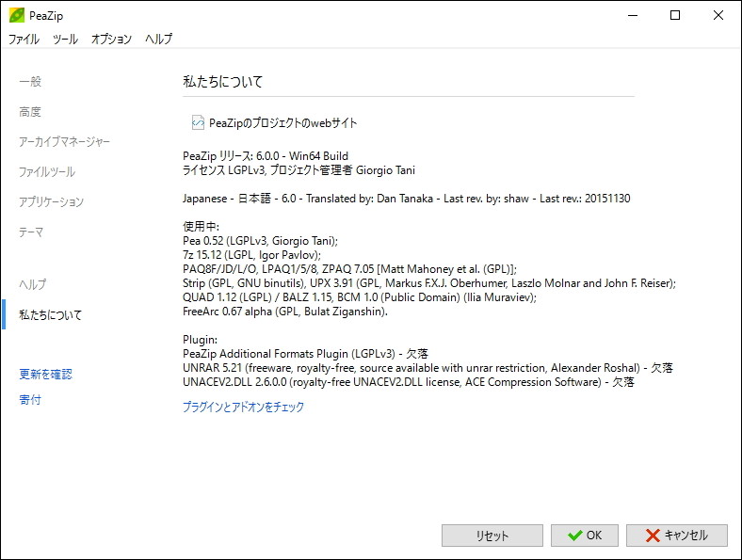Click the Pea 0.52 (LGPLv3, Giorgio Tani) line
The image size is (742, 560).
pyautogui.click(x=260, y=241)
